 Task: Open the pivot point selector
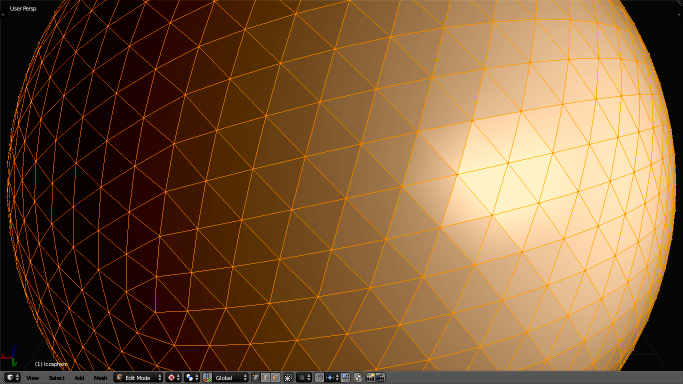point(191,377)
